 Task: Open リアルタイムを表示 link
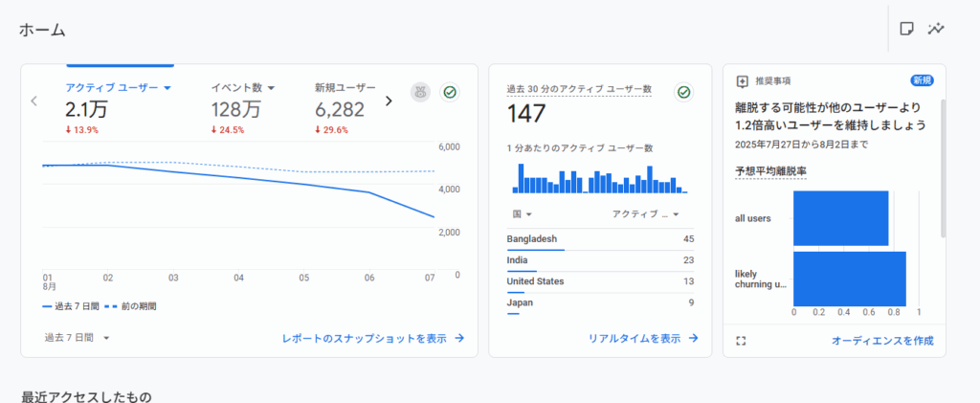[635, 338]
